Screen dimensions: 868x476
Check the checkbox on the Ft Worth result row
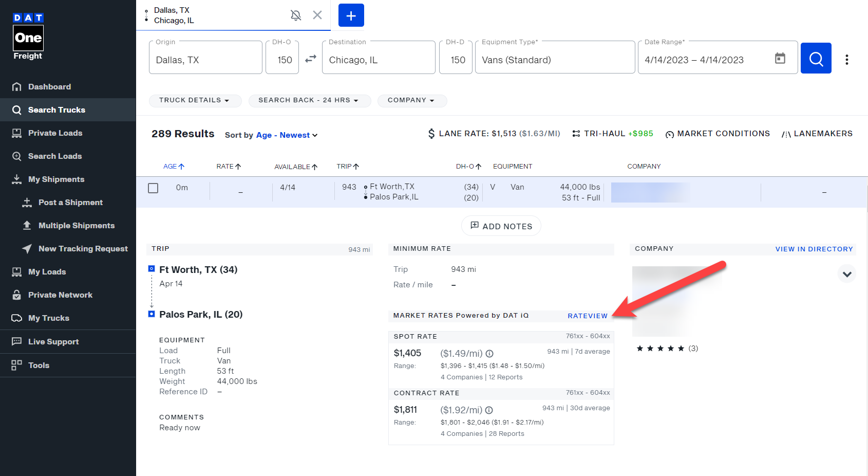click(x=153, y=188)
